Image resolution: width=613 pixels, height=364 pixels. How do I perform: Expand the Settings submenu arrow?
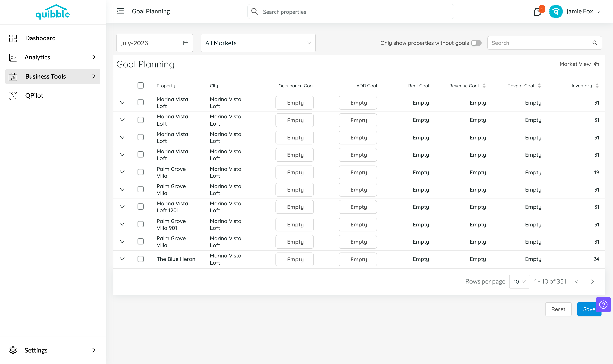coord(94,350)
